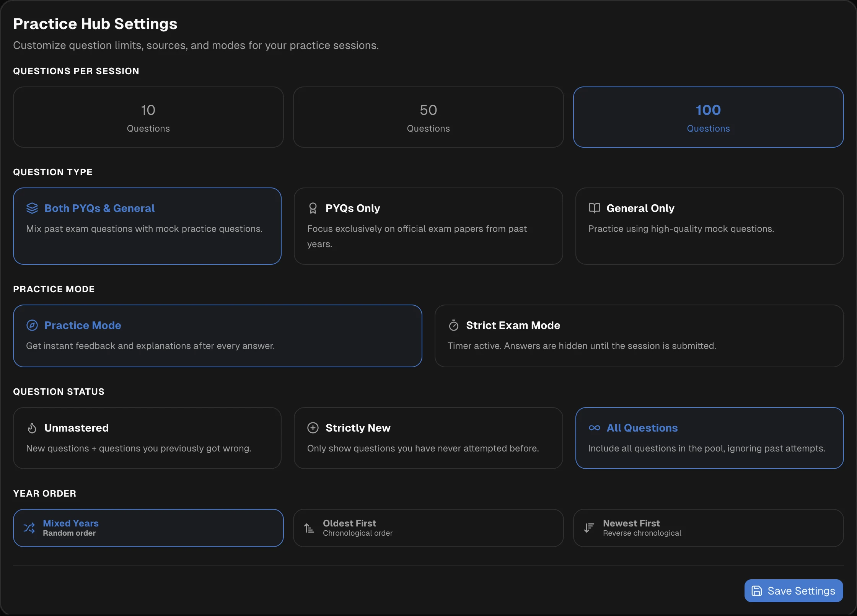
Task: Click the stopwatch icon beside Strict Exam Mode
Action: point(454,325)
